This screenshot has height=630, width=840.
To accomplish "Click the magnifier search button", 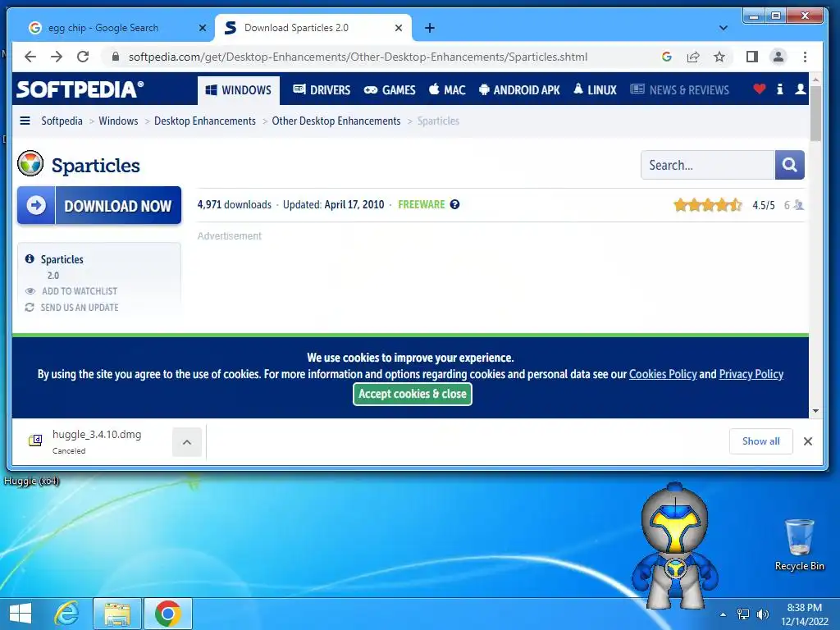I will [790, 165].
